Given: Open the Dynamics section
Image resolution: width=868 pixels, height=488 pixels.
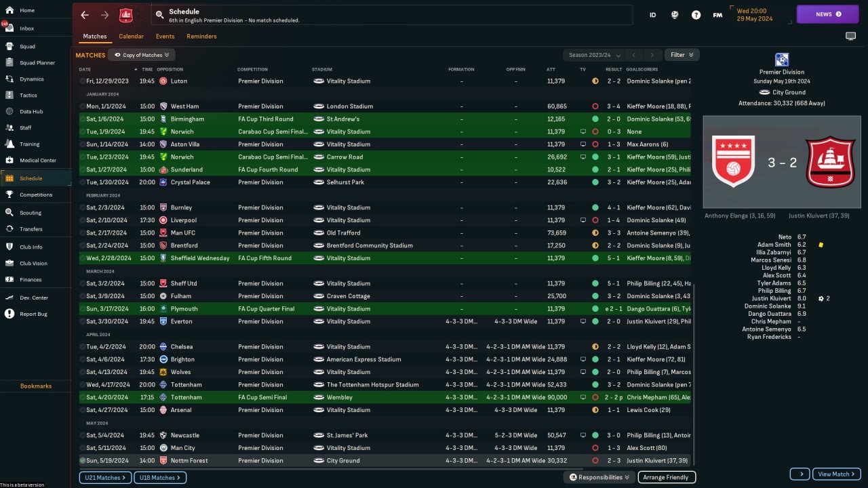Looking at the screenshot, I should [x=31, y=79].
